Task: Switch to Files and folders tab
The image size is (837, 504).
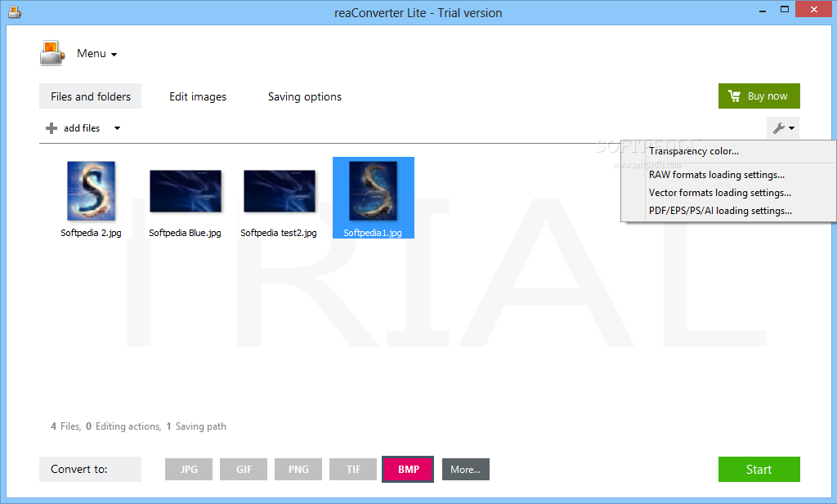Action: (x=90, y=96)
